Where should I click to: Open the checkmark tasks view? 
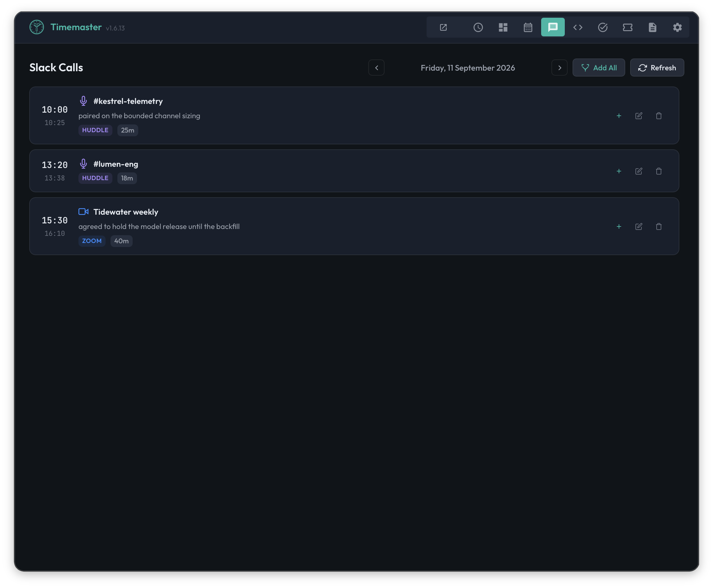(x=603, y=27)
